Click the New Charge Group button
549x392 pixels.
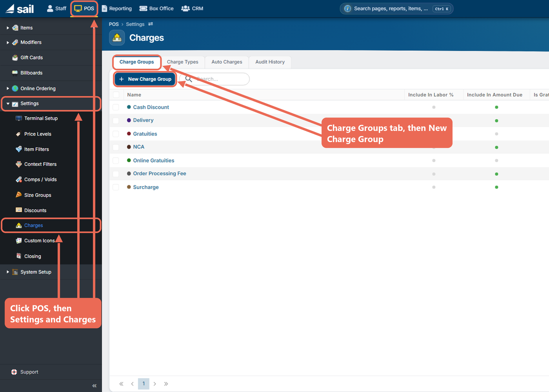145,79
